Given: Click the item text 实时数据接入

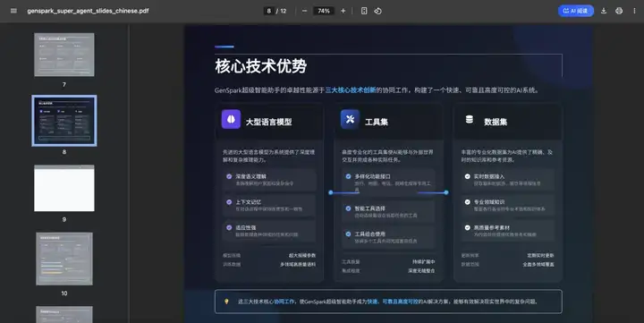Looking at the screenshot, I should tap(488, 176).
